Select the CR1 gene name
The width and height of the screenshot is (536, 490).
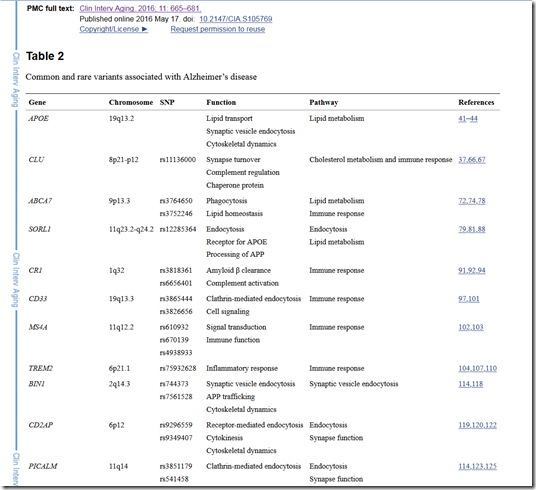35,270
